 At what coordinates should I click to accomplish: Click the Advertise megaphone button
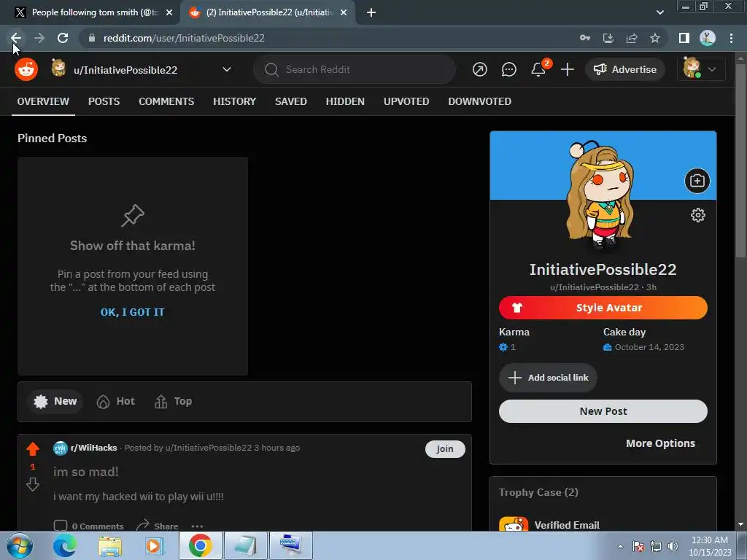(625, 69)
